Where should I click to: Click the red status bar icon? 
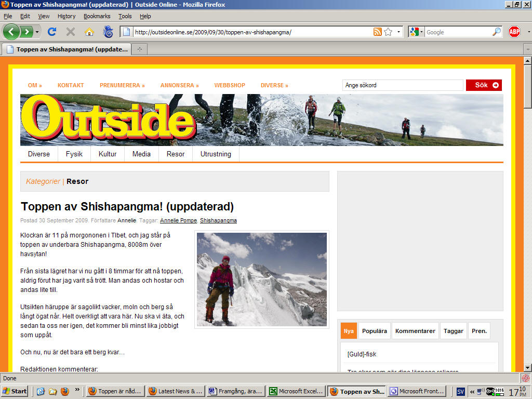point(526,378)
